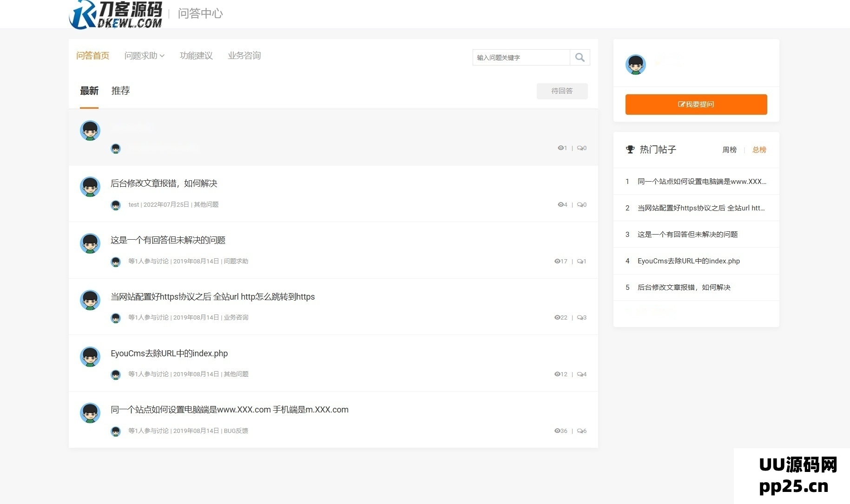The height and width of the screenshot is (504, 850).
Task: Switch hot posts to 周榜 ranking
Action: click(x=729, y=150)
